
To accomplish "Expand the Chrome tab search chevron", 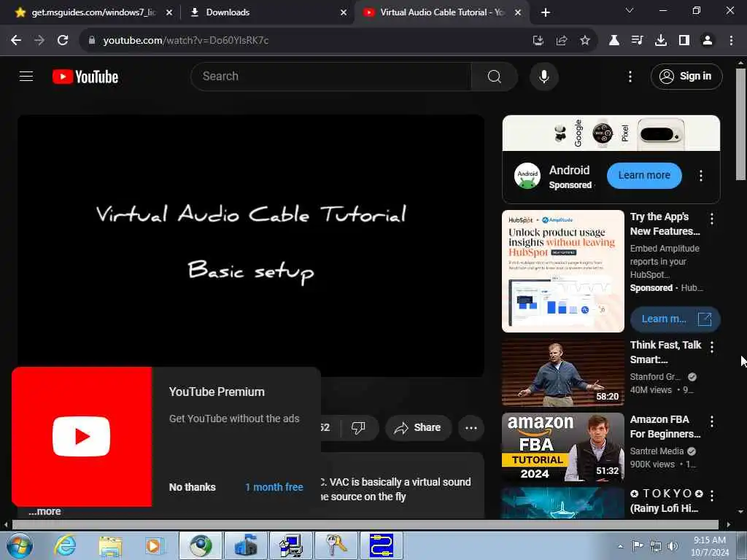I will point(630,10).
